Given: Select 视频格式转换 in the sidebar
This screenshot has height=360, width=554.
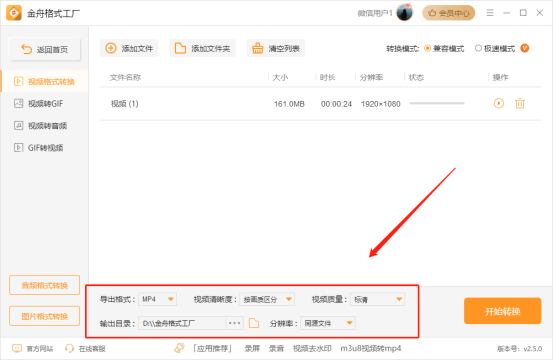Looking at the screenshot, I should click(45, 82).
